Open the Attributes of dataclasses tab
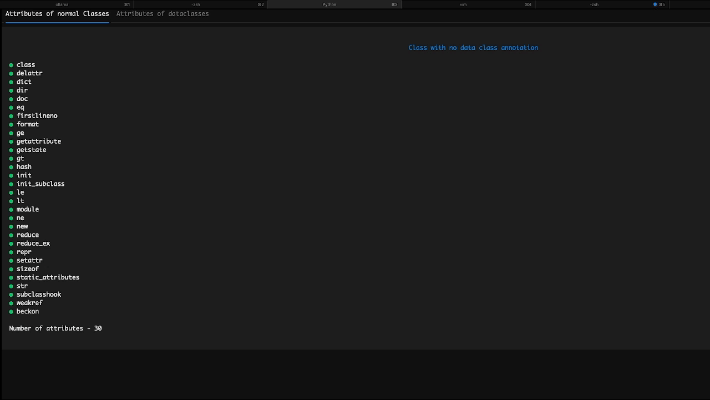Viewport: 710px width, 400px height. pos(162,14)
